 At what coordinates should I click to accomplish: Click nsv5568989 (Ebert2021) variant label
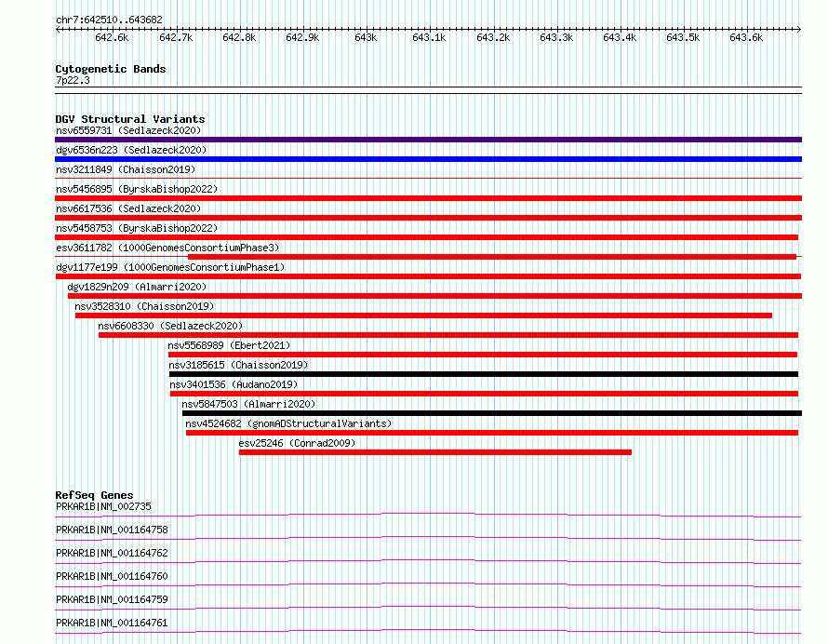(229, 345)
